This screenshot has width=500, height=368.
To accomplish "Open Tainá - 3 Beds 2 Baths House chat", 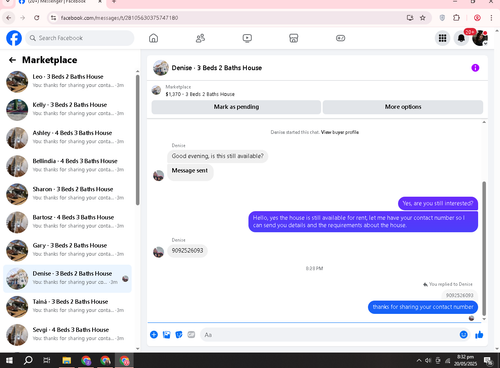I will pos(68,306).
